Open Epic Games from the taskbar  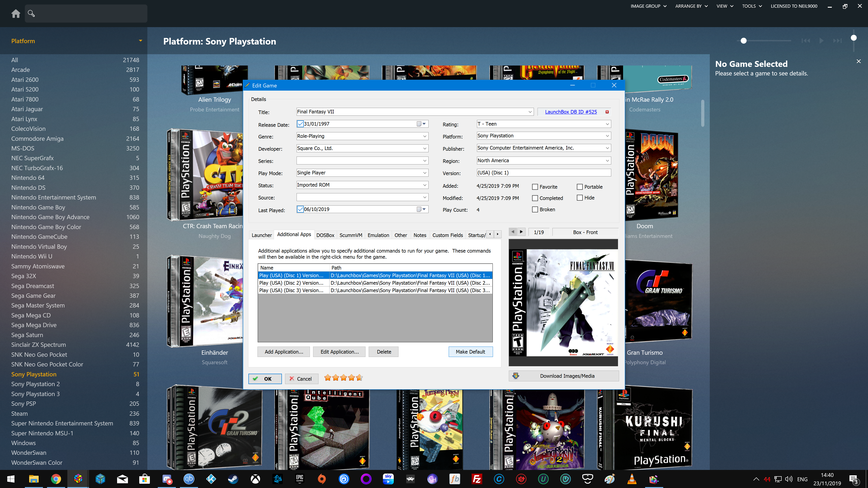[300, 479]
